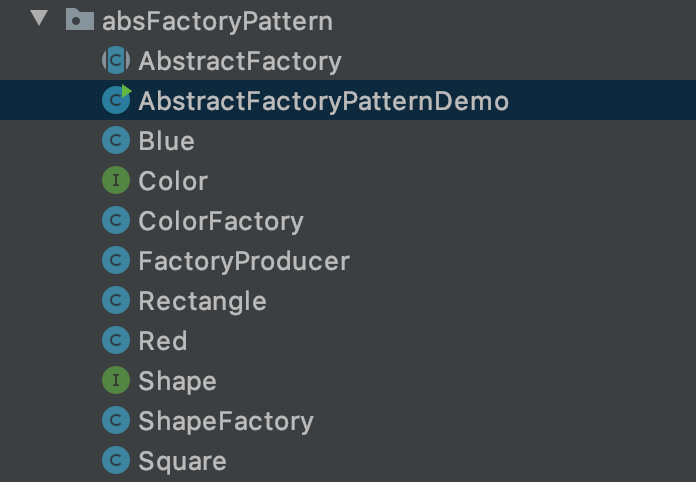Select the absFactoryPattern package name
The width and height of the screenshot is (696, 482).
point(216,21)
